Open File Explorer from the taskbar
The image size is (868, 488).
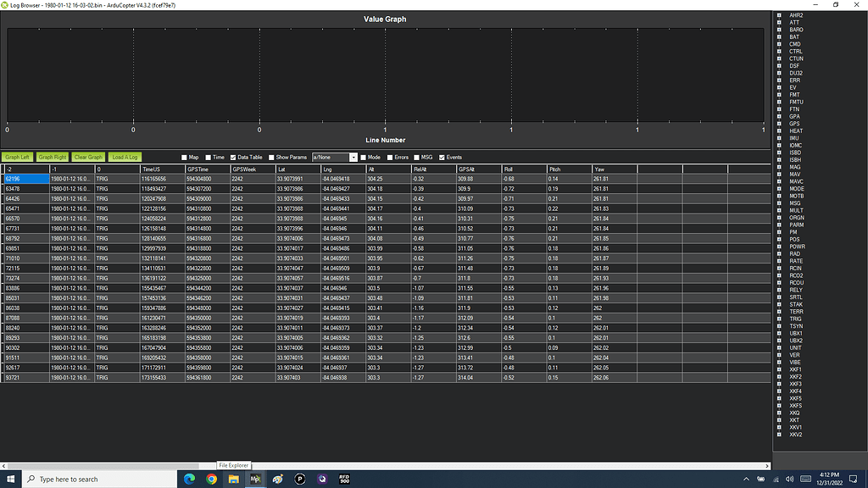click(232, 479)
